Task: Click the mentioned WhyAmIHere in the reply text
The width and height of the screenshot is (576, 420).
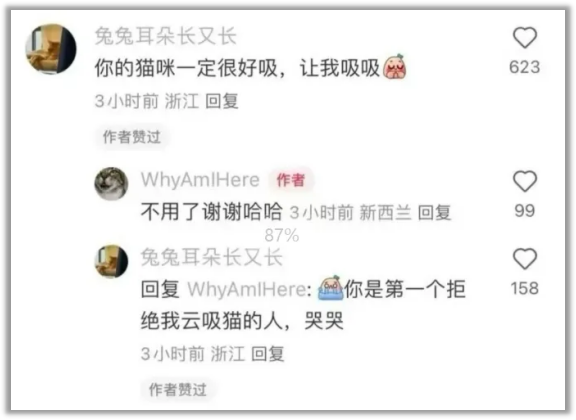Action: tap(249, 289)
